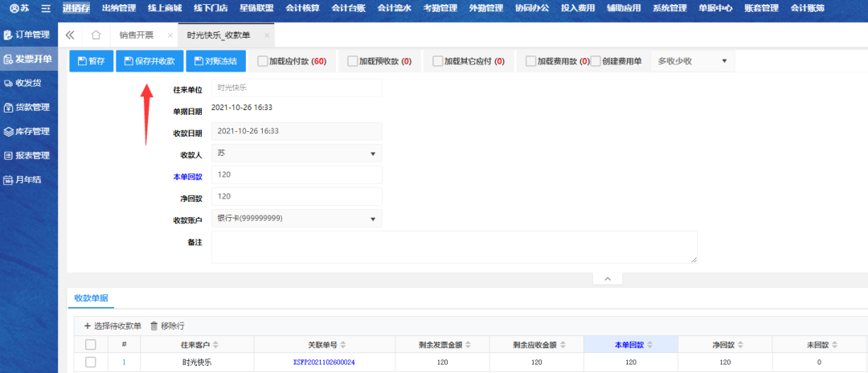The height and width of the screenshot is (373, 868).
Task: Open 库存管理 in the sidebar
Action: (x=29, y=132)
